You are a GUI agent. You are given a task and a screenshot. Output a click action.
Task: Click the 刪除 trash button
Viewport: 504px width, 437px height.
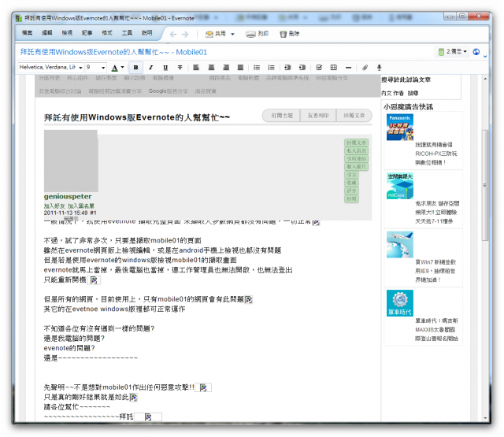coord(289,34)
